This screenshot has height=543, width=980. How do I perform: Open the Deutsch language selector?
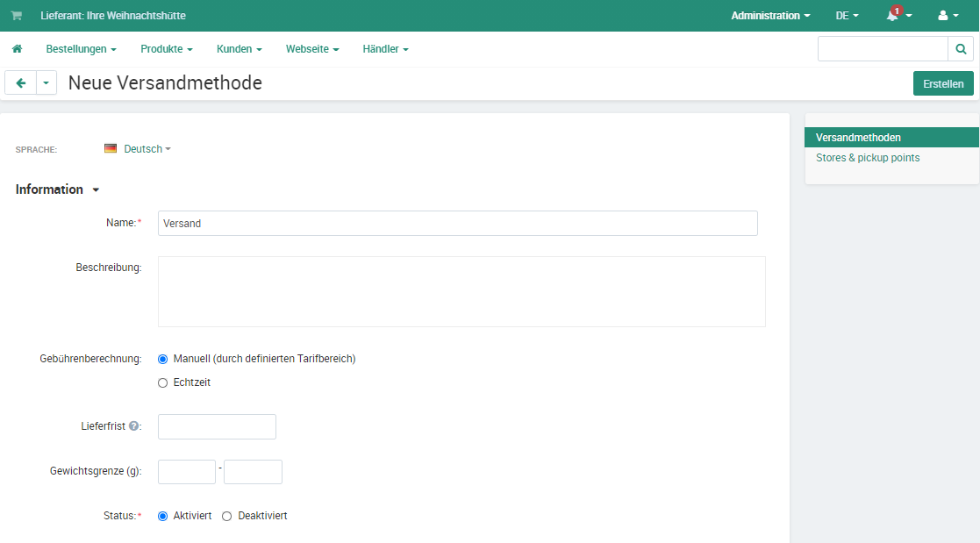click(x=147, y=149)
